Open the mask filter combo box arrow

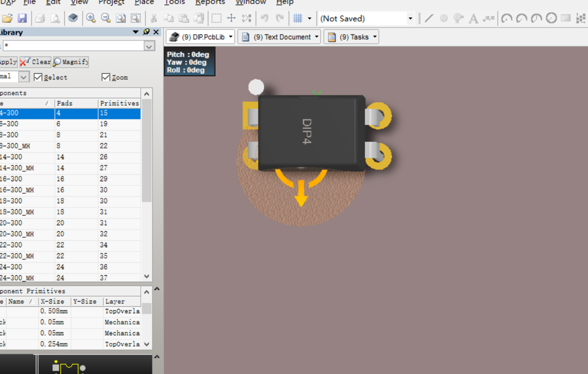pyautogui.click(x=150, y=46)
